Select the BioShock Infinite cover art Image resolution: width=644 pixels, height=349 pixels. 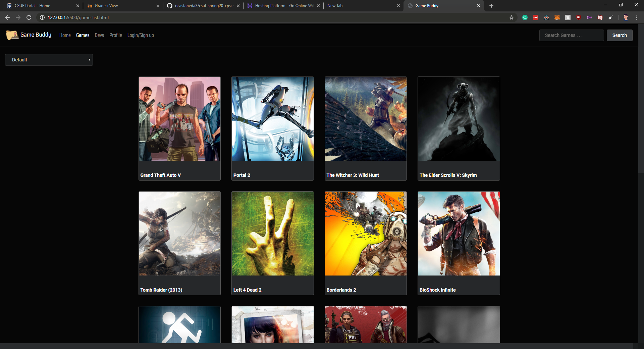(459, 234)
